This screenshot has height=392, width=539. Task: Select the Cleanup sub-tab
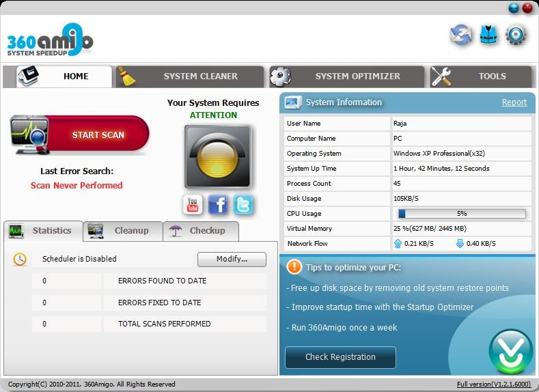[123, 231]
